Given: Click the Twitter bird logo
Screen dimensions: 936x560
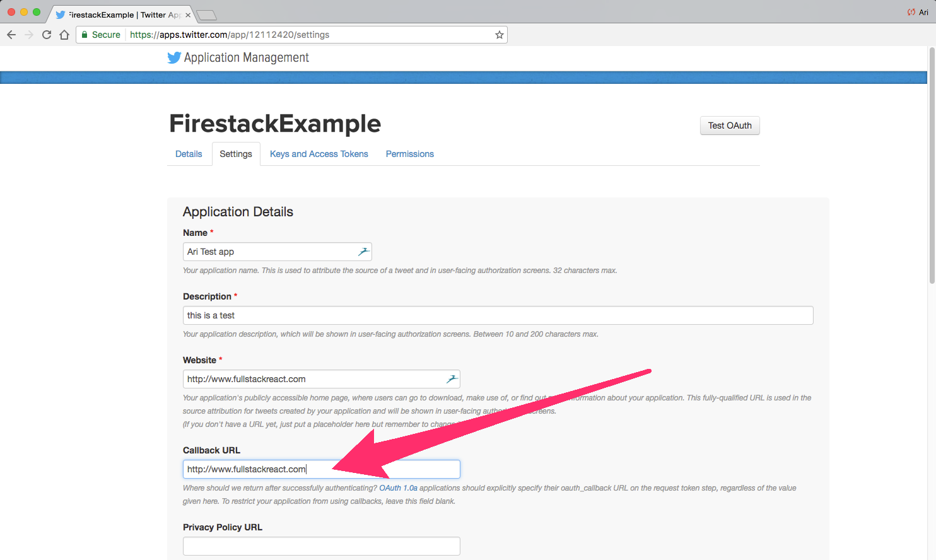Looking at the screenshot, I should [x=174, y=58].
